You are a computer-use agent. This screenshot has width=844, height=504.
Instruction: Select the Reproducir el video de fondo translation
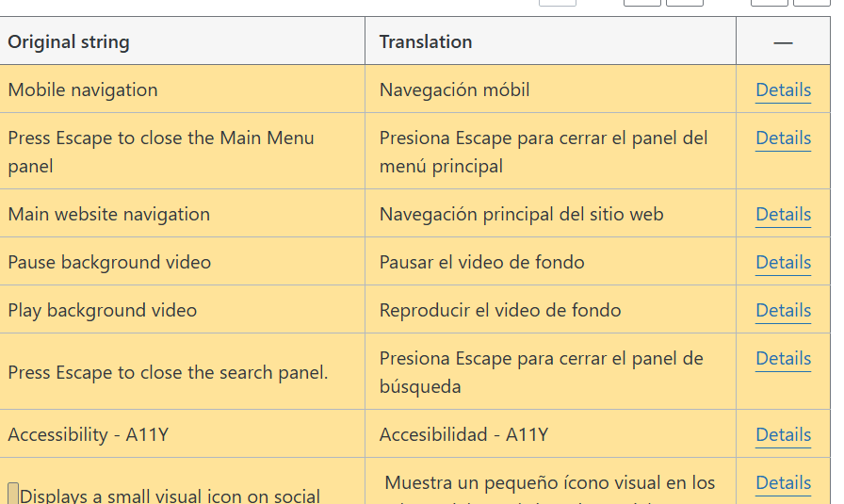500,310
